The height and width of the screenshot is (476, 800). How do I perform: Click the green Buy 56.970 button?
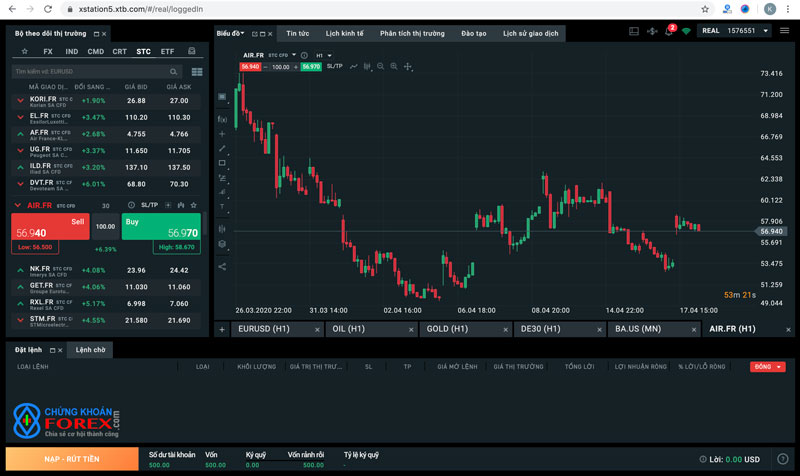[x=161, y=227]
